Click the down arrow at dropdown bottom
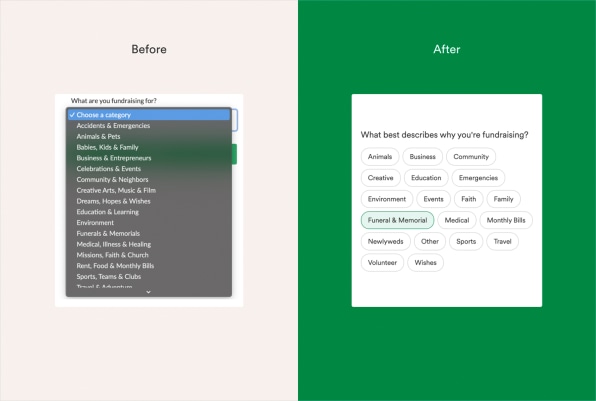596x401 pixels. click(149, 292)
